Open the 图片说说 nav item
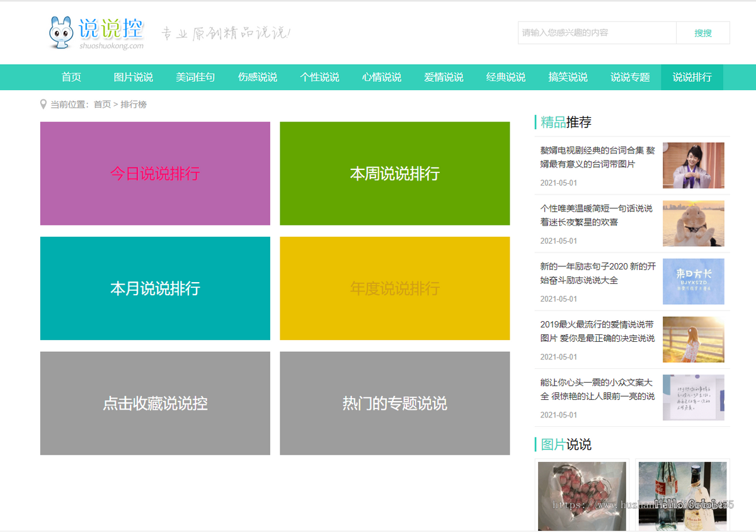The image size is (756, 532). [x=133, y=77]
